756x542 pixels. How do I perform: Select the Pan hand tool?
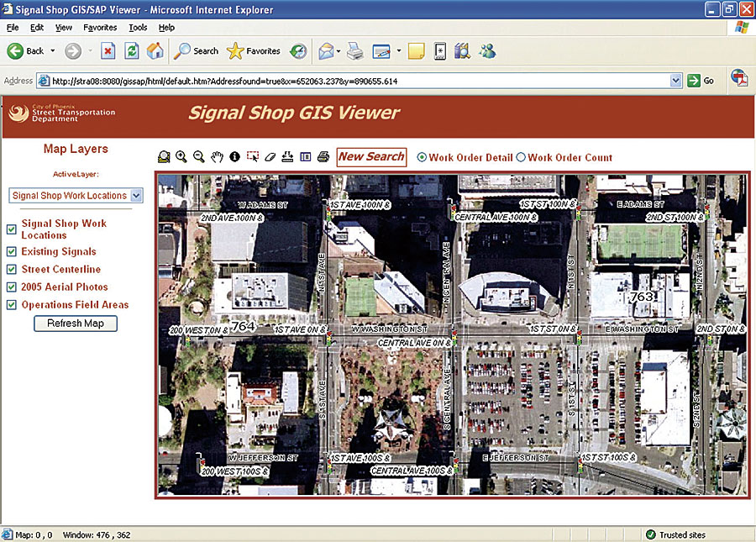[x=217, y=156]
